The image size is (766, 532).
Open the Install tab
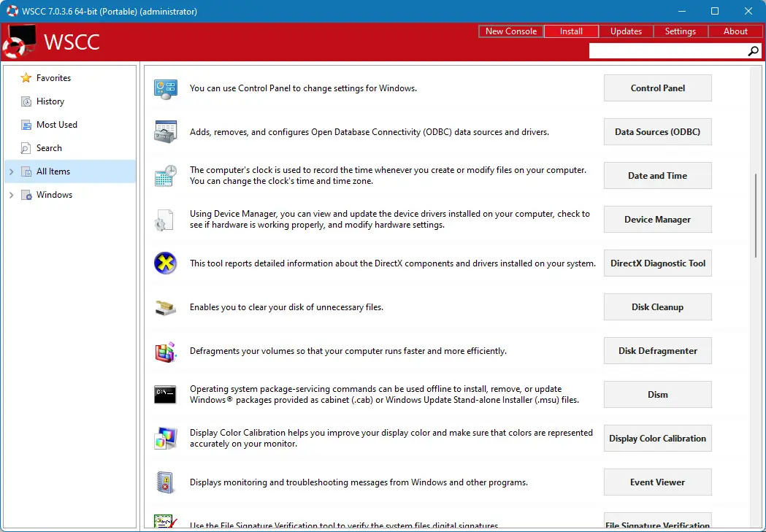click(571, 31)
